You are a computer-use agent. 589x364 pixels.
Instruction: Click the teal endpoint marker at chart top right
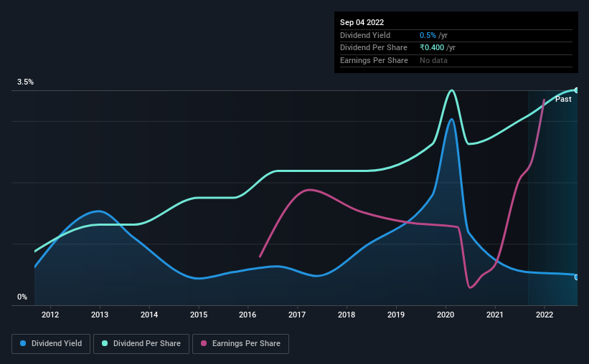(x=577, y=90)
